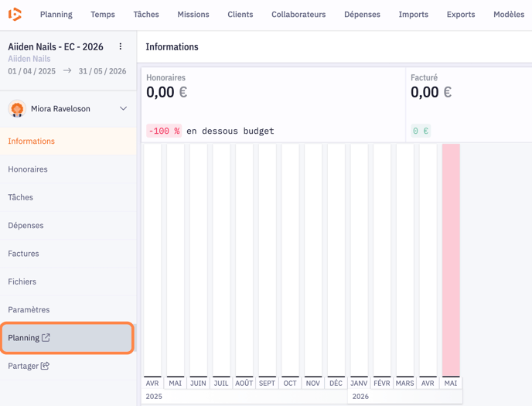Open the Factures sidebar section
The width and height of the screenshot is (532, 406).
click(x=23, y=254)
